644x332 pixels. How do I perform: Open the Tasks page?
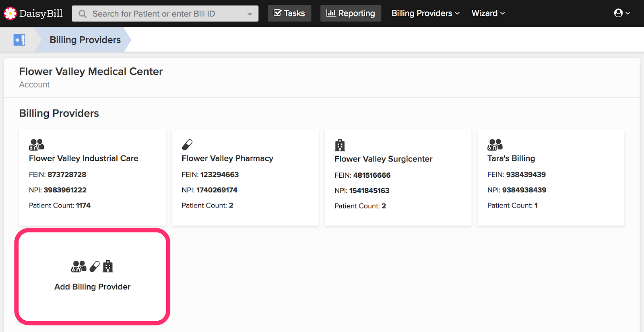tap(289, 13)
